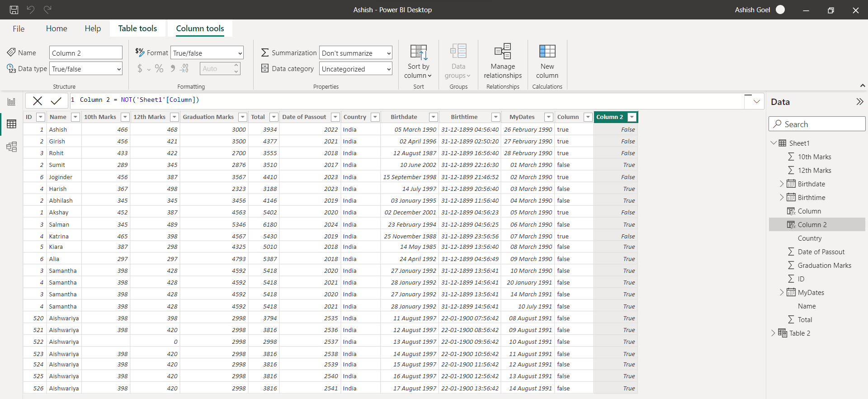Screen dimensions: 868x399
Task: Click the column Name input field
Action: pyautogui.click(x=85, y=53)
